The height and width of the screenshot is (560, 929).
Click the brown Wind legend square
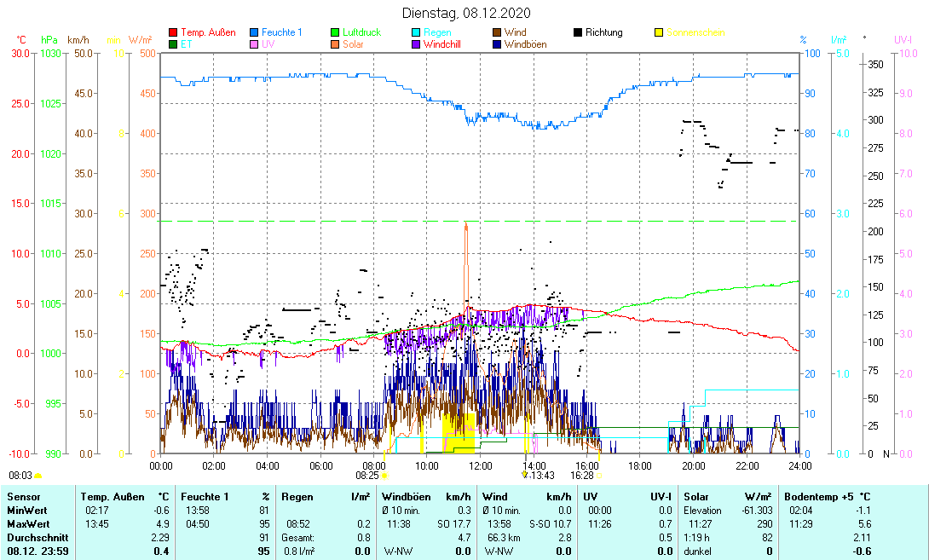tap(498, 32)
